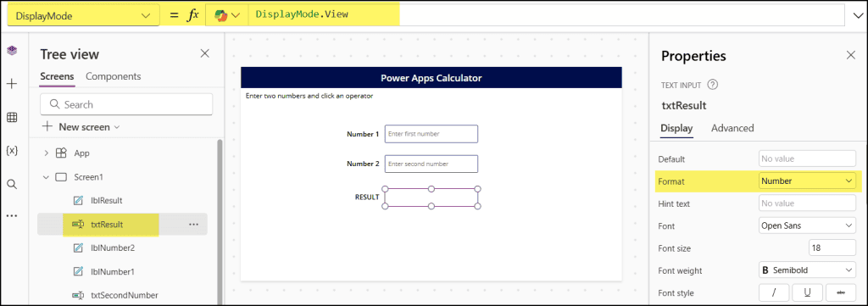Screen dimensions: 868x306
Task: Select txtSecondNumber in the tree view
Action: point(125,296)
